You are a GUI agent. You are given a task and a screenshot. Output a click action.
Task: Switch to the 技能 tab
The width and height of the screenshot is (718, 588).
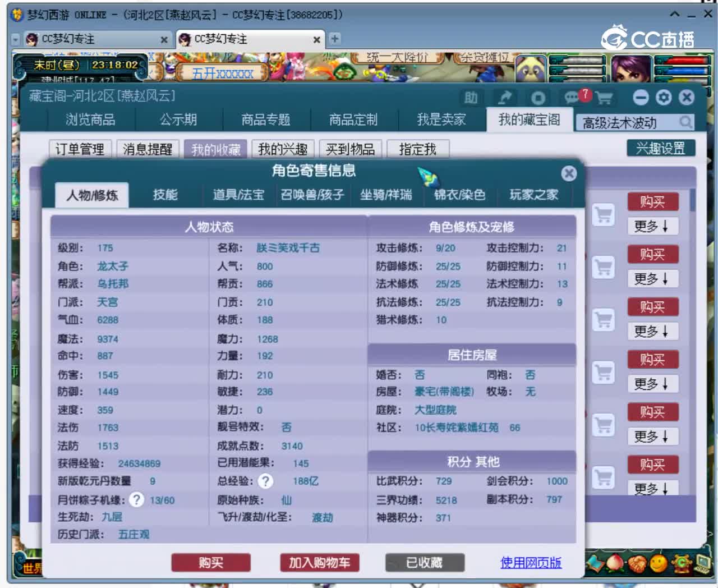pyautogui.click(x=165, y=195)
